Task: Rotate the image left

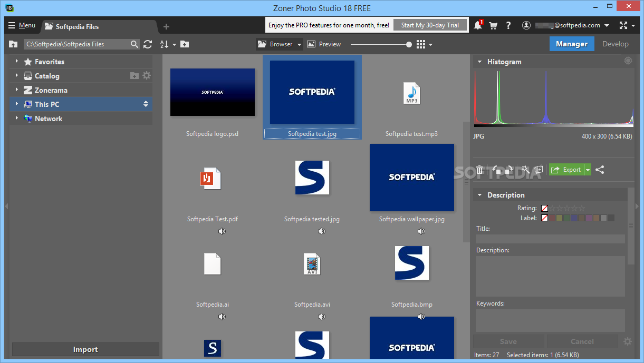Action: point(496,170)
